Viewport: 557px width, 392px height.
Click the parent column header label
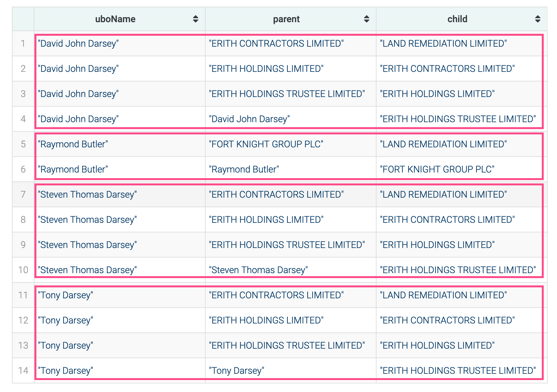(x=286, y=19)
